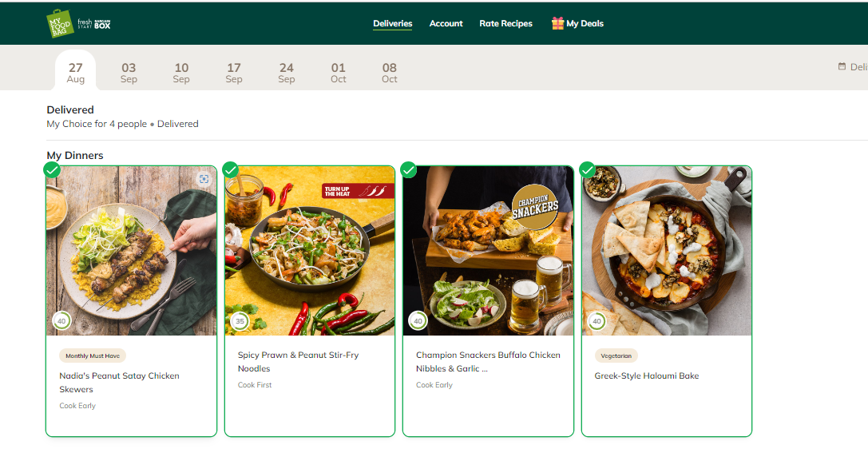Click the My Food Bag logo
Image resolution: width=868 pixels, height=449 pixels.
coord(61,23)
